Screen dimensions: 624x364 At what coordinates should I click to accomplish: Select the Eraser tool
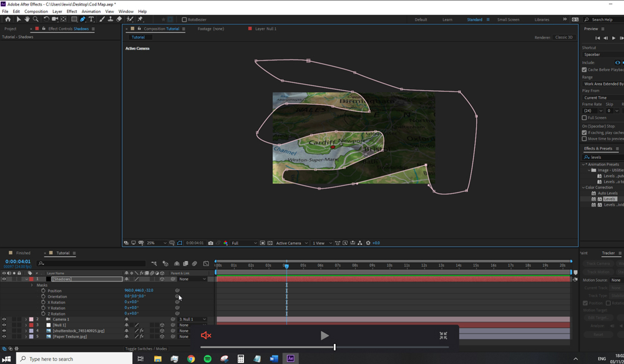tap(119, 19)
